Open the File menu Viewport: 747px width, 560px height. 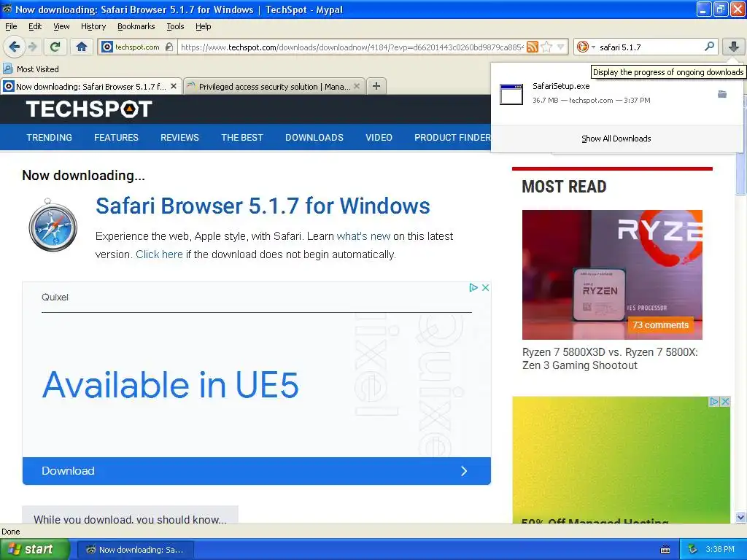click(11, 26)
